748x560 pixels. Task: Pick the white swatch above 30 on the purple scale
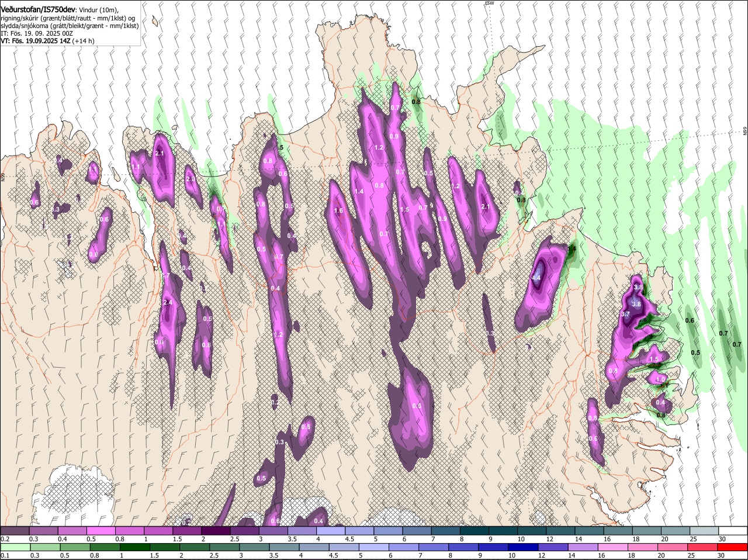click(x=733, y=531)
